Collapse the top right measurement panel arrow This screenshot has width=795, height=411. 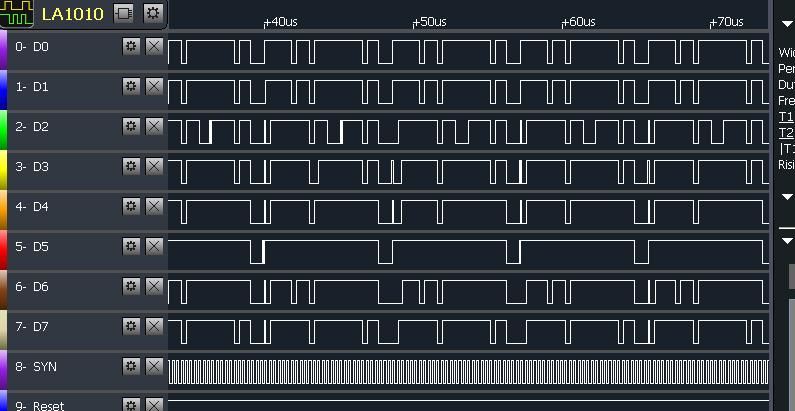[787, 23]
